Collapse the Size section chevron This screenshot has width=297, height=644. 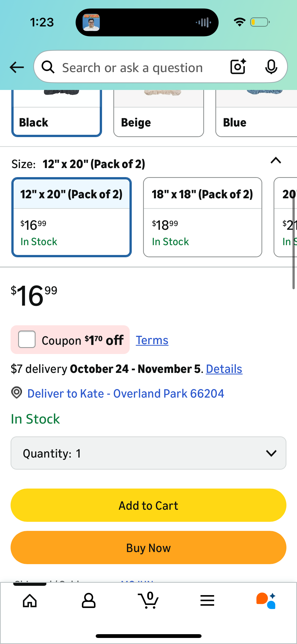276,161
